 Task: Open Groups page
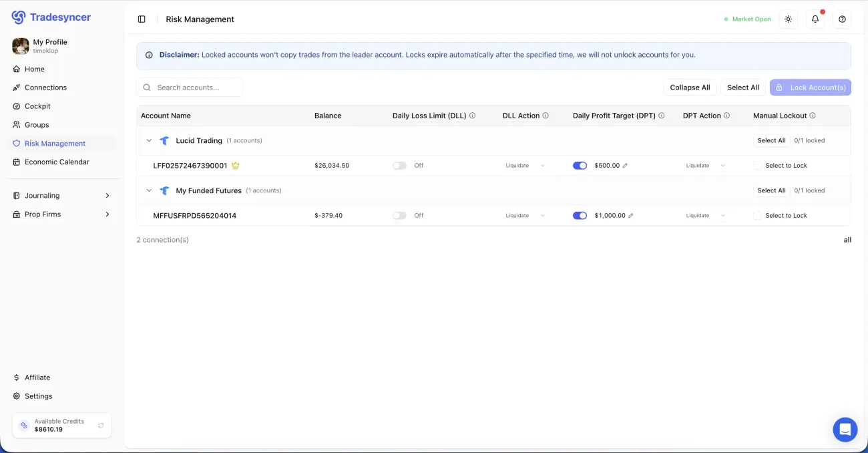[61, 125]
